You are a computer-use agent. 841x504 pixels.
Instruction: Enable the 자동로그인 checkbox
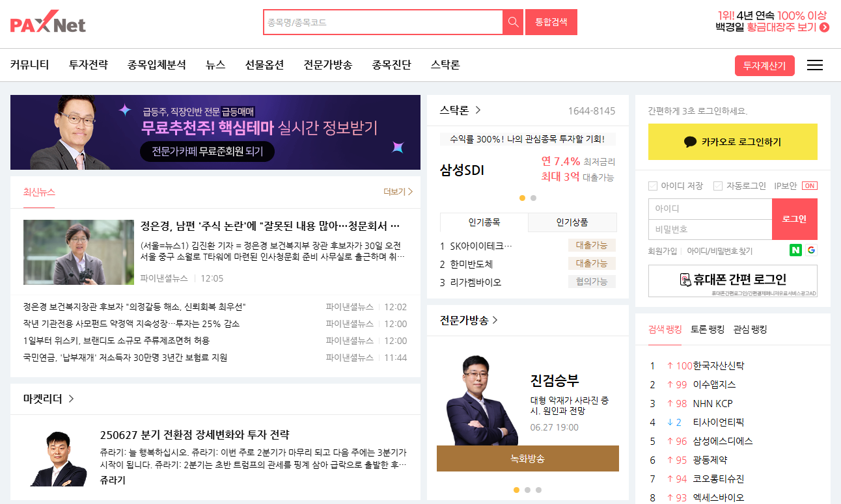click(718, 186)
